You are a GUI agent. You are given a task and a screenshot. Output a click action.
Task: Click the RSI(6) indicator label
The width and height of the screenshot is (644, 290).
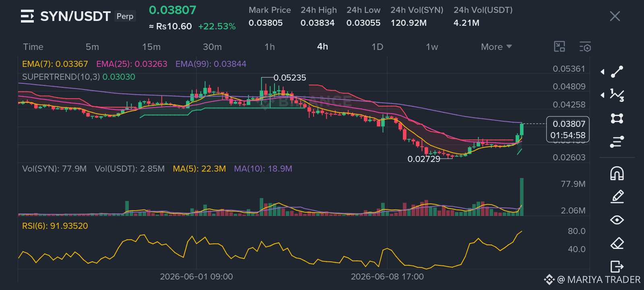55,226
